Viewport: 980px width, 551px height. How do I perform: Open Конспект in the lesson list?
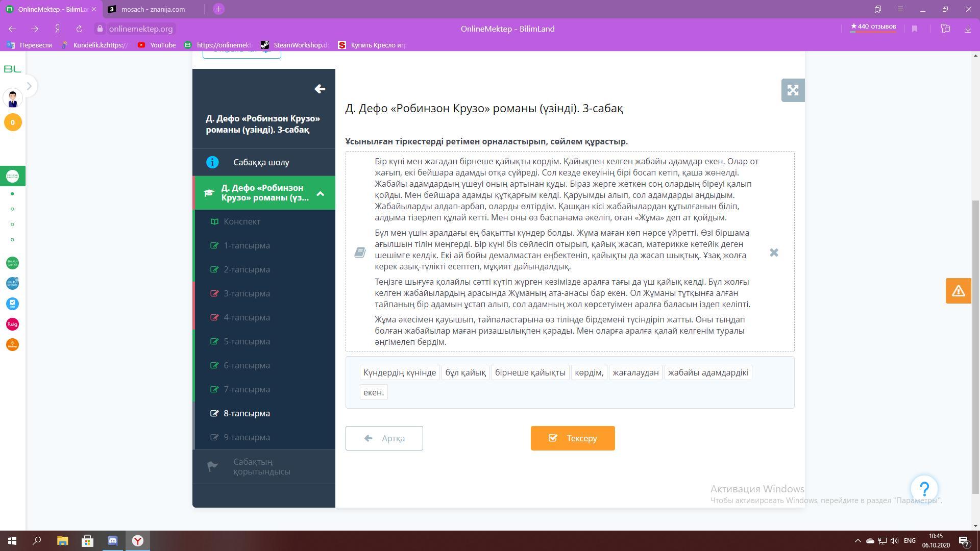pyautogui.click(x=242, y=221)
